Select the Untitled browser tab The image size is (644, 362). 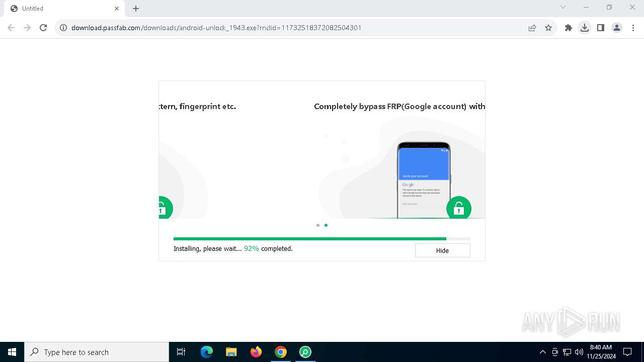click(x=64, y=9)
